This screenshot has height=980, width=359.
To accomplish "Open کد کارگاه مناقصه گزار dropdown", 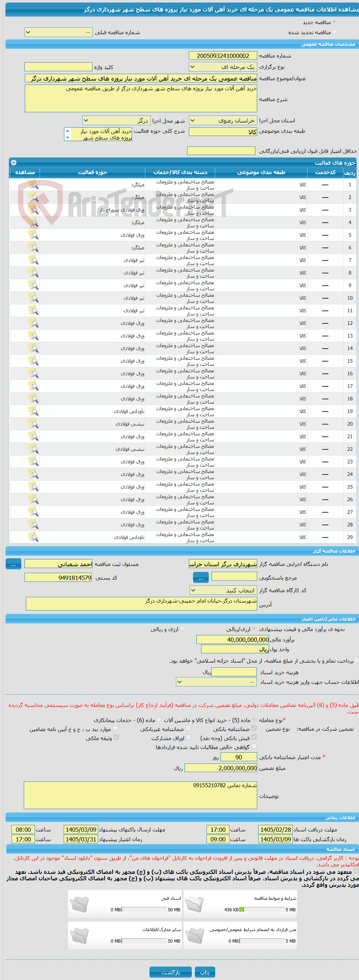I will [x=223, y=590].
